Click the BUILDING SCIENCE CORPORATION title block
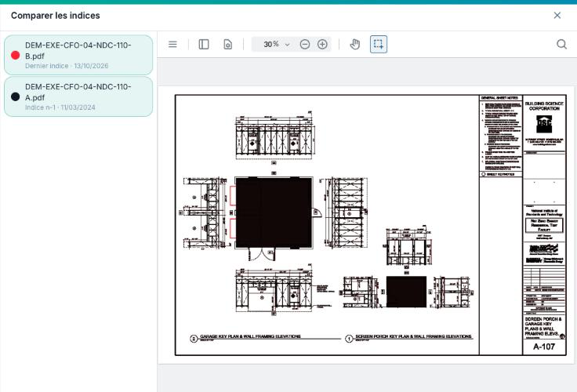The image size is (577, 392). coord(544,106)
